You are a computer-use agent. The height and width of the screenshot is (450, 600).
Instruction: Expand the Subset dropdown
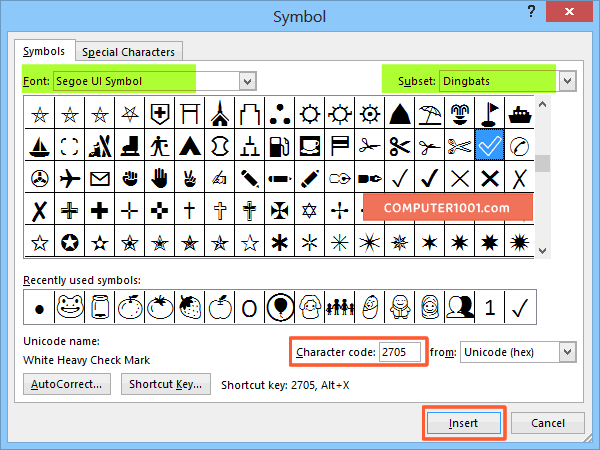pyautogui.click(x=568, y=79)
